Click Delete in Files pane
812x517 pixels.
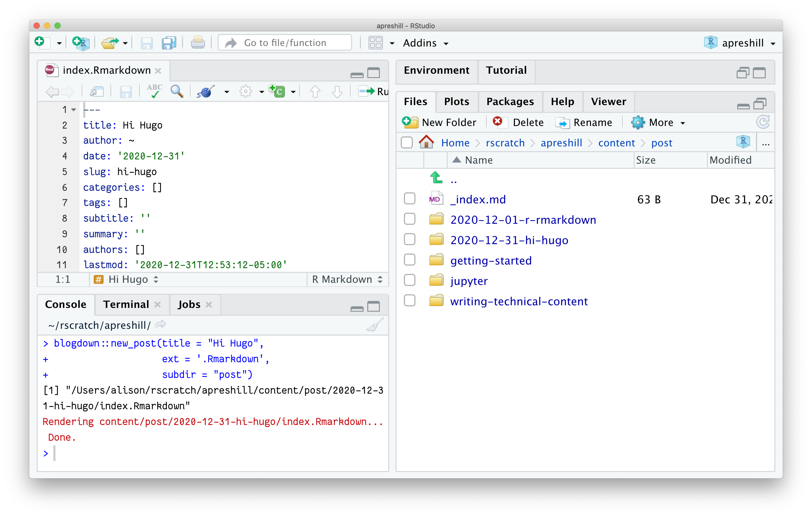pyautogui.click(x=518, y=122)
